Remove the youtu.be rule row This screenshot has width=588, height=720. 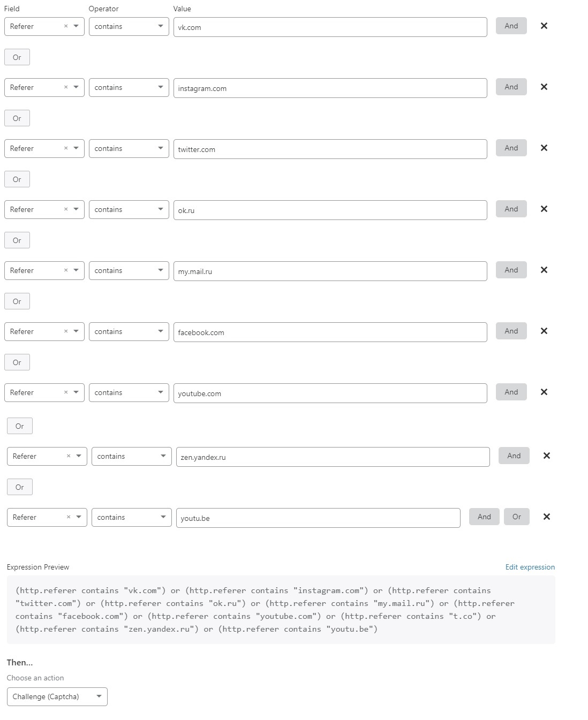pos(547,517)
